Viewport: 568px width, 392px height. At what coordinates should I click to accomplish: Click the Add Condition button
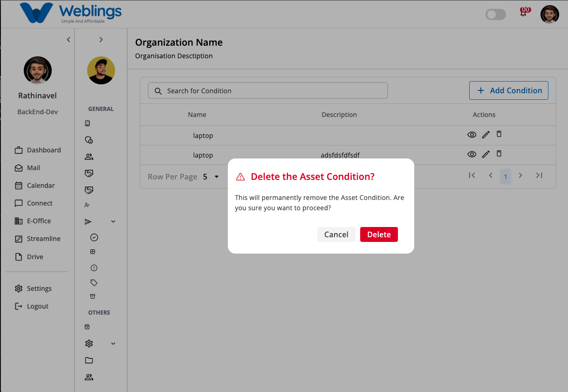(509, 90)
